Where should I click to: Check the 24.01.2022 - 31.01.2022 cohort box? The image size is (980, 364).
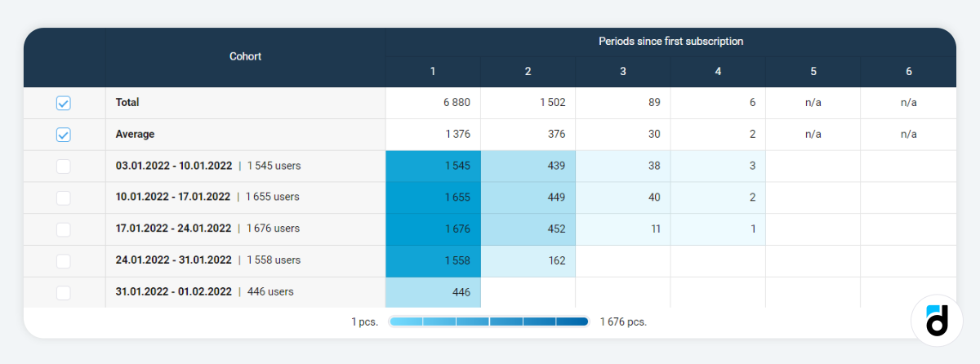(64, 261)
